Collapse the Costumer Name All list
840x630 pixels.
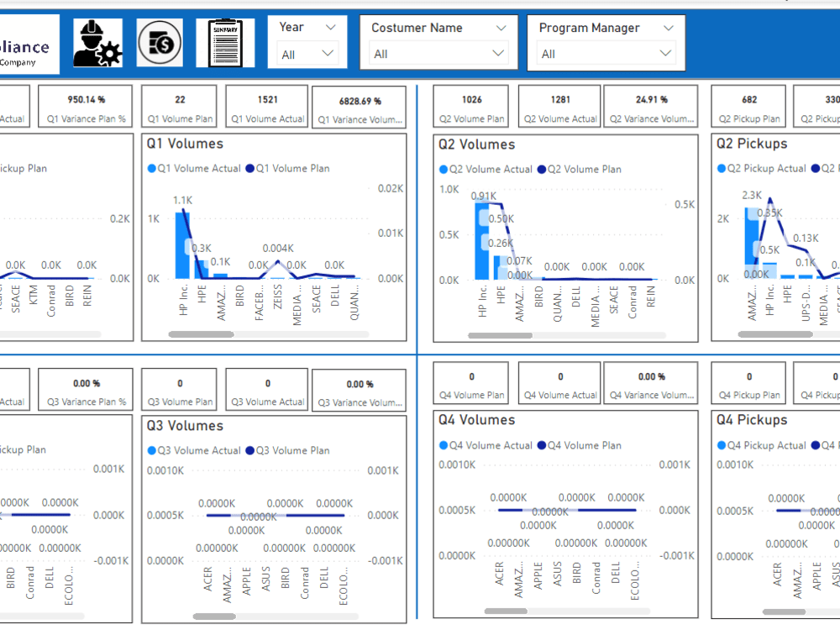click(438, 53)
